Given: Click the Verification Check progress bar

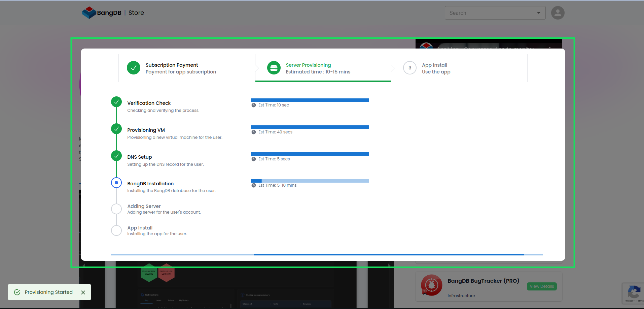Looking at the screenshot, I should (x=310, y=100).
